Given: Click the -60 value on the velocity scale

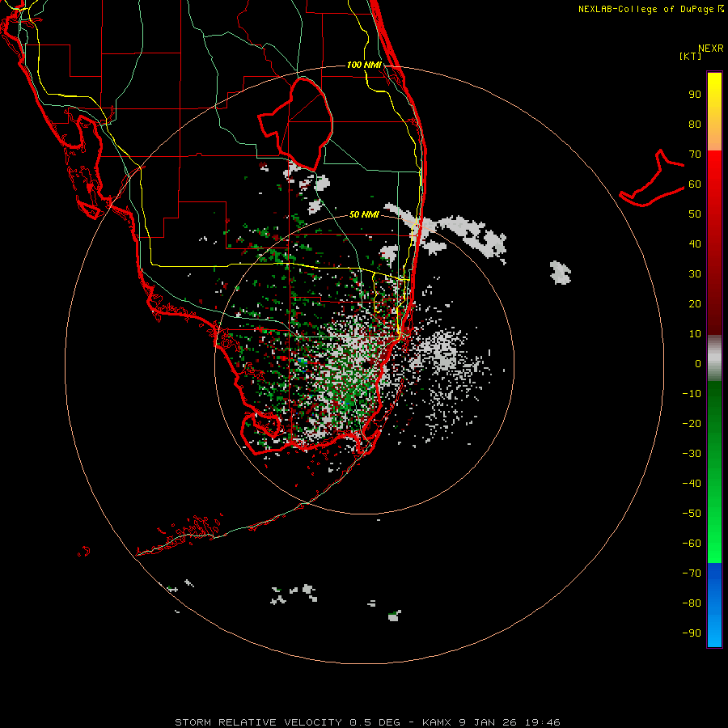Looking at the screenshot, I should click(x=692, y=544).
